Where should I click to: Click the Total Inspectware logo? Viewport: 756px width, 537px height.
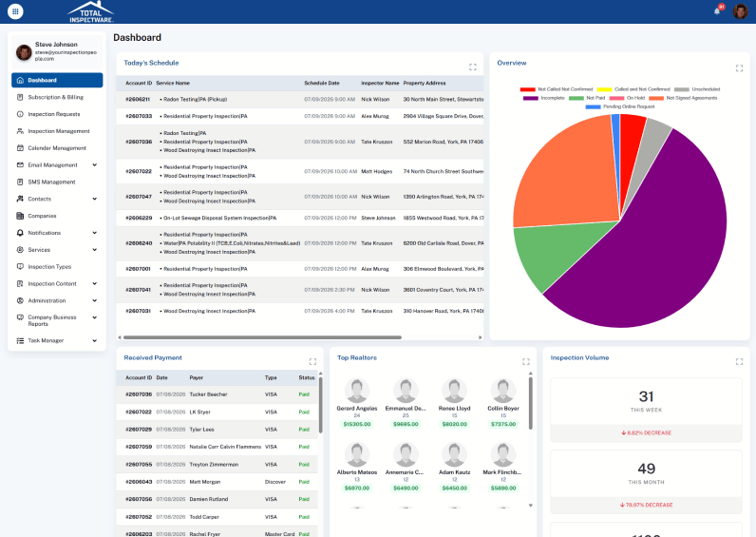pos(91,12)
